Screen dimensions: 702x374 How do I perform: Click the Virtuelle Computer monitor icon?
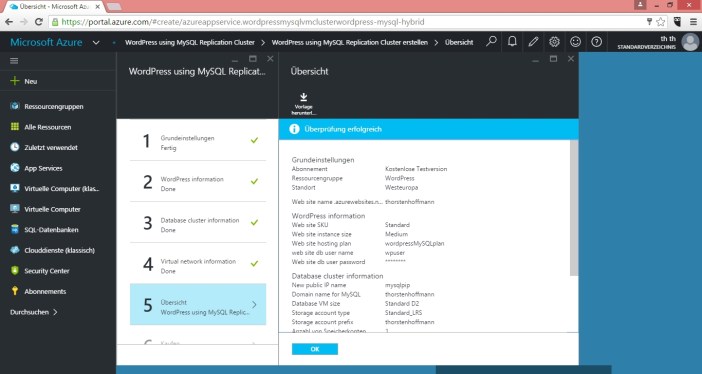(15, 209)
